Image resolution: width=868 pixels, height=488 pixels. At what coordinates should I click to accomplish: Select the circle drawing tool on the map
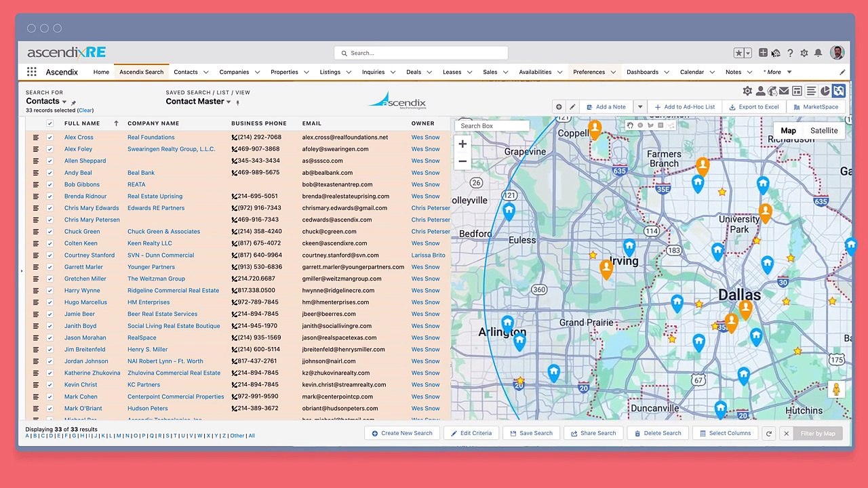click(640, 125)
